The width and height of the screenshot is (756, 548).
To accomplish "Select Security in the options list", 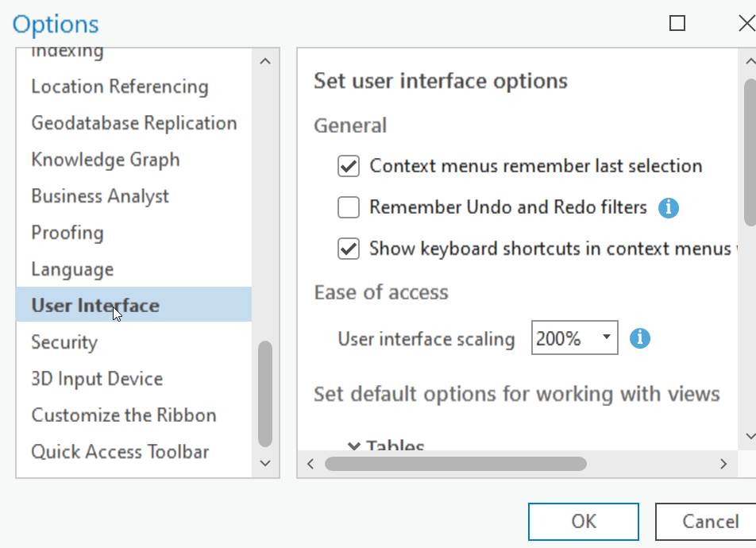I will point(64,342).
